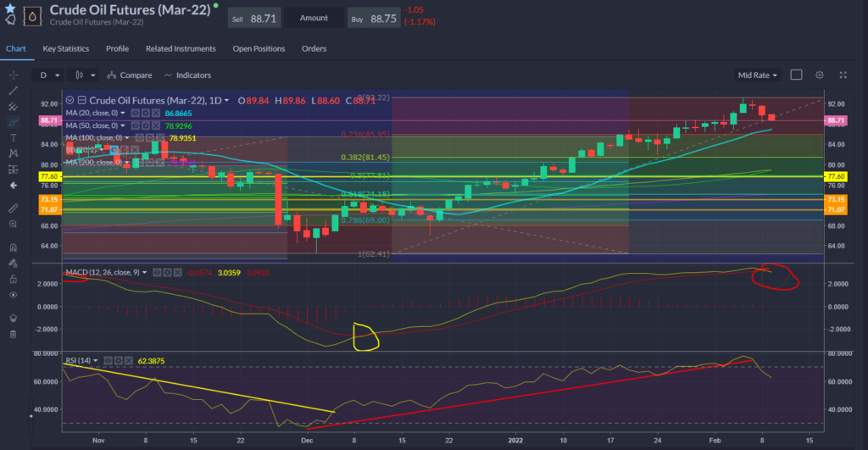The height and width of the screenshot is (450, 868).
Task: Click the zoom in magnifier tool
Action: pyautogui.click(x=13, y=224)
